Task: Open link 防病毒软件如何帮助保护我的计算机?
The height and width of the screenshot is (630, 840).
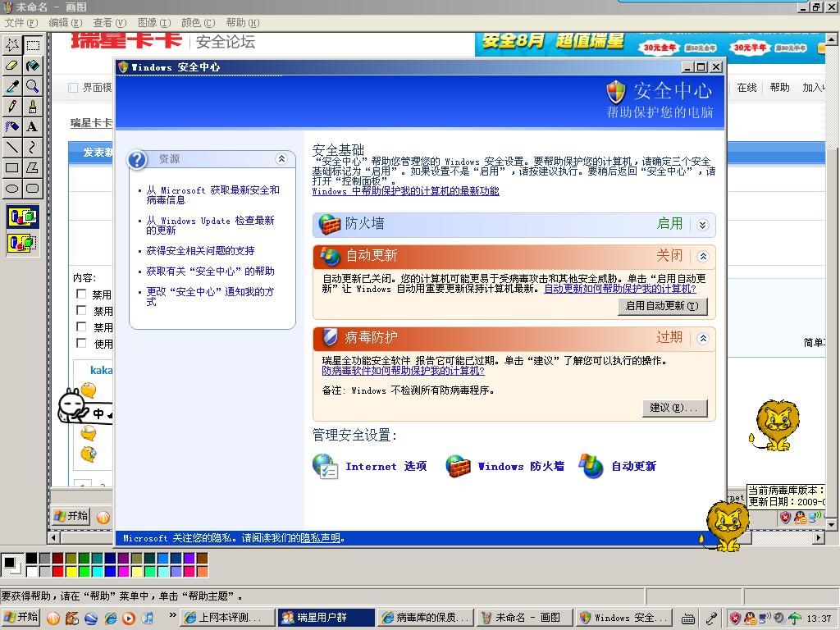Action: pyautogui.click(x=403, y=371)
